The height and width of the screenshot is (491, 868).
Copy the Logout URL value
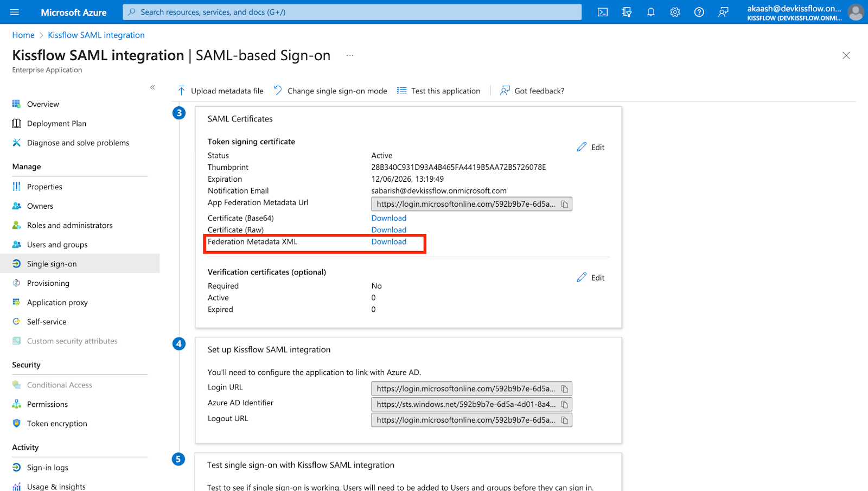click(564, 420)
